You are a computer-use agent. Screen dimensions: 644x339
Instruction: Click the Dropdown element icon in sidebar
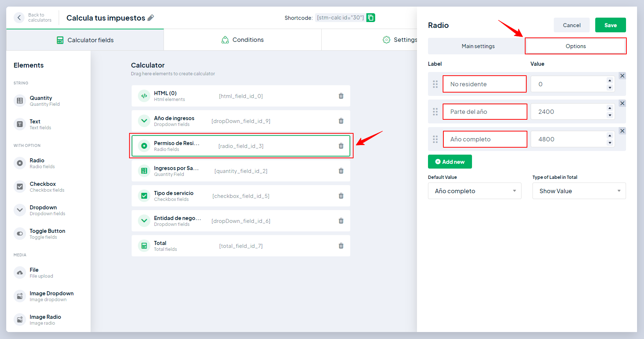coord(20,210)
